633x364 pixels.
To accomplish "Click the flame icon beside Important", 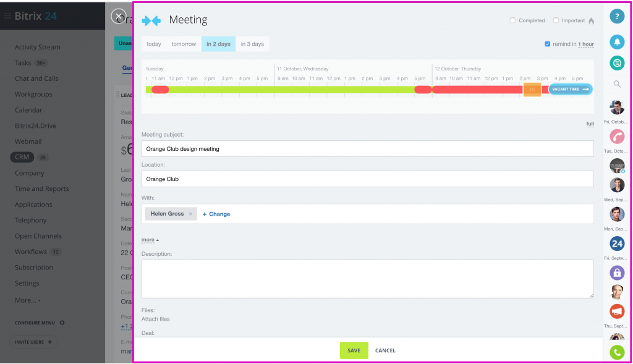I will (x=591, y=20).
